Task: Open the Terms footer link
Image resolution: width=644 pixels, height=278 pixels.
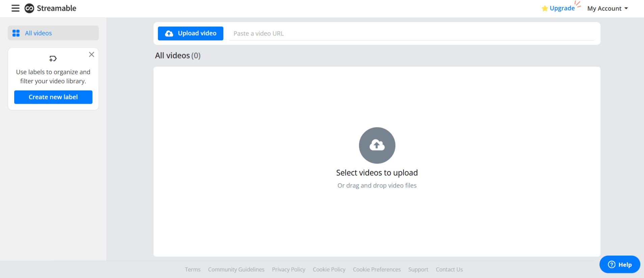Action: [193, 270]
